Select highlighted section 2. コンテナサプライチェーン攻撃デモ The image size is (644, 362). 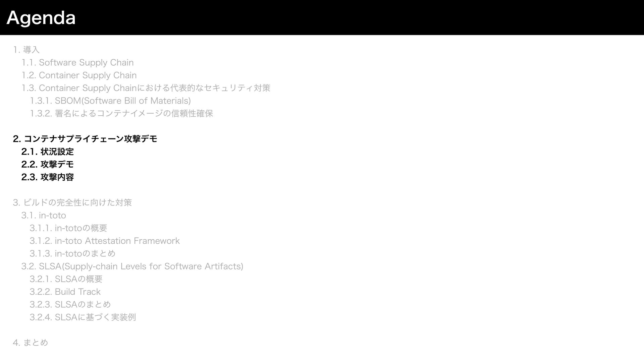pyautogui.click(x=85, y=139)
